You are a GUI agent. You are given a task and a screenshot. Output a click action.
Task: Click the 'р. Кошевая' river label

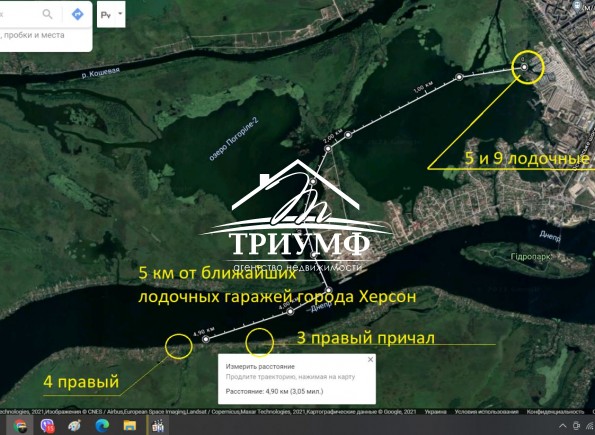pyautogui.click(x=101, y=72)
